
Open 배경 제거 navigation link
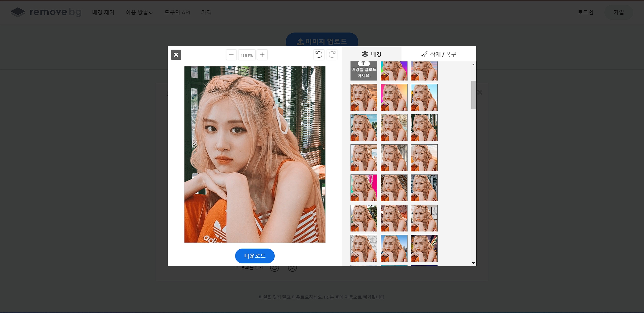(x=103, y=12)
